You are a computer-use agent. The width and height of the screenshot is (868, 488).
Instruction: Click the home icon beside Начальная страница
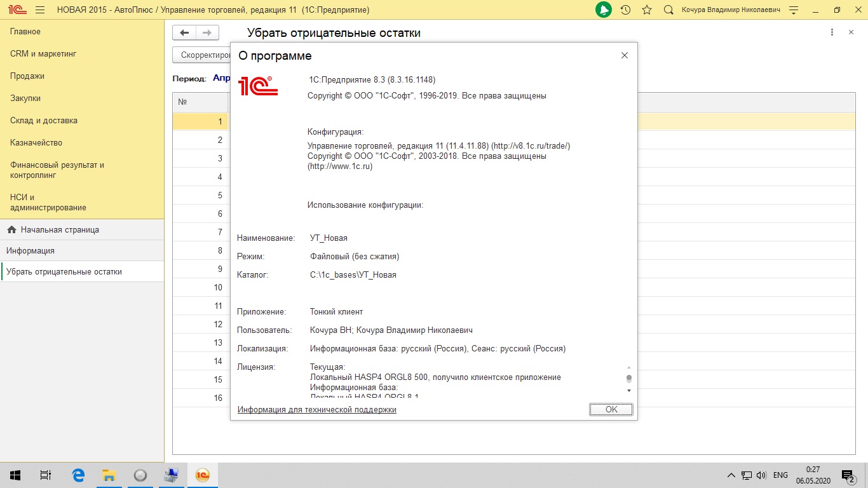(x=11, y=230)
